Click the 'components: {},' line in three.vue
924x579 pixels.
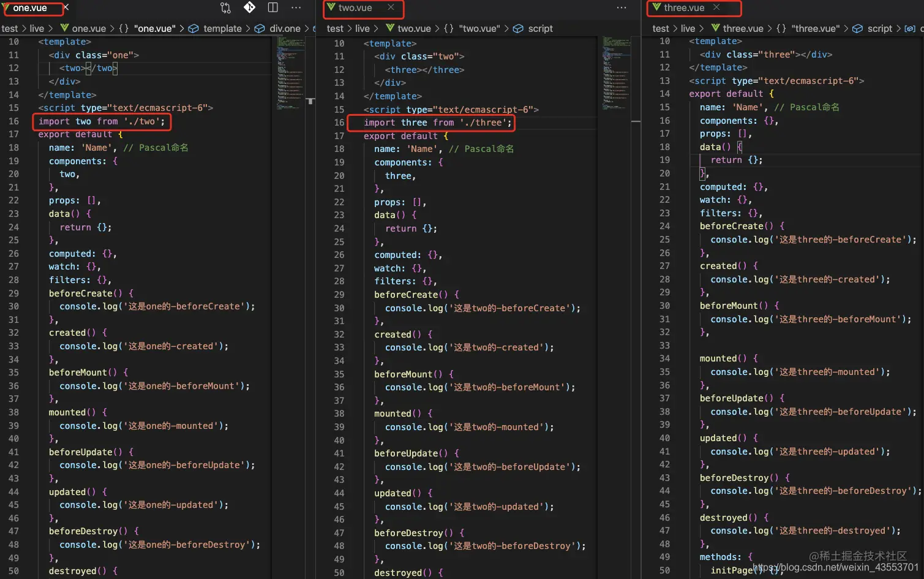tap(739, 121)
